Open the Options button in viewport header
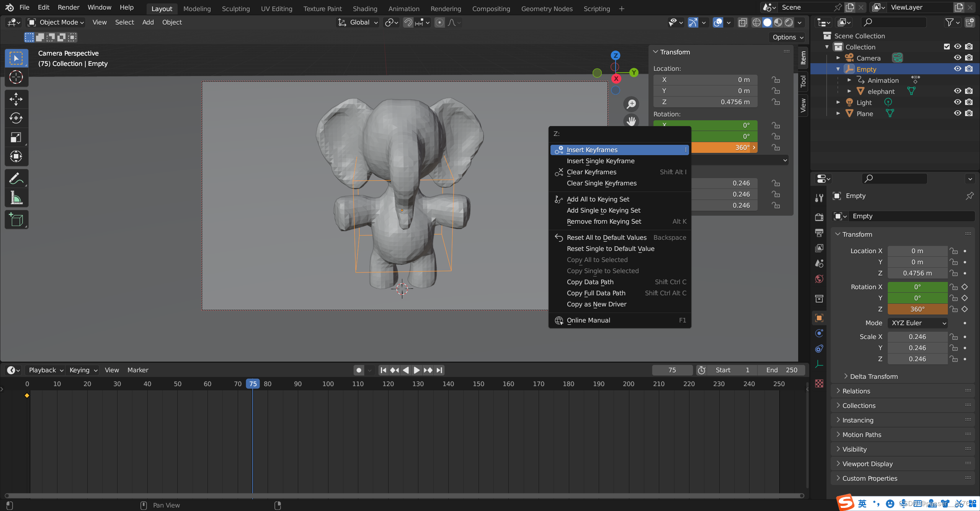 coord(787,37)
